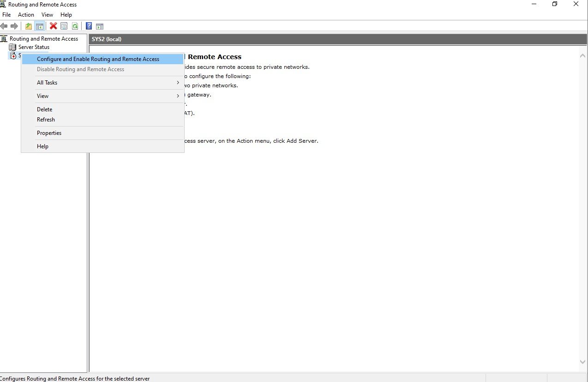Close the Routing and Remote Access window
The width and height of the screenshot is (588, 382).
576,4
